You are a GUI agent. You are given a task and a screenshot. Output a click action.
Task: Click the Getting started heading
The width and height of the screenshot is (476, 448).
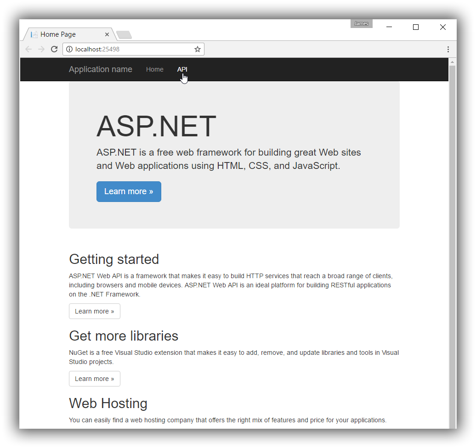point(114,259)
